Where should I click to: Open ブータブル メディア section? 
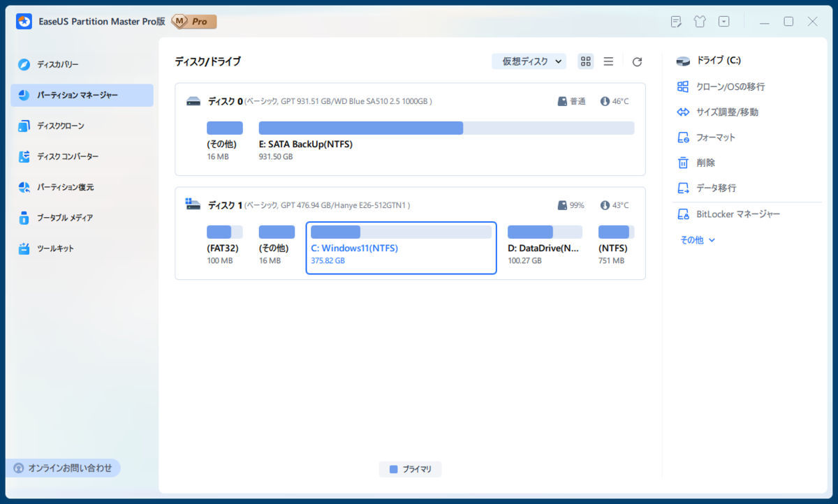click(x=82, y=218)
